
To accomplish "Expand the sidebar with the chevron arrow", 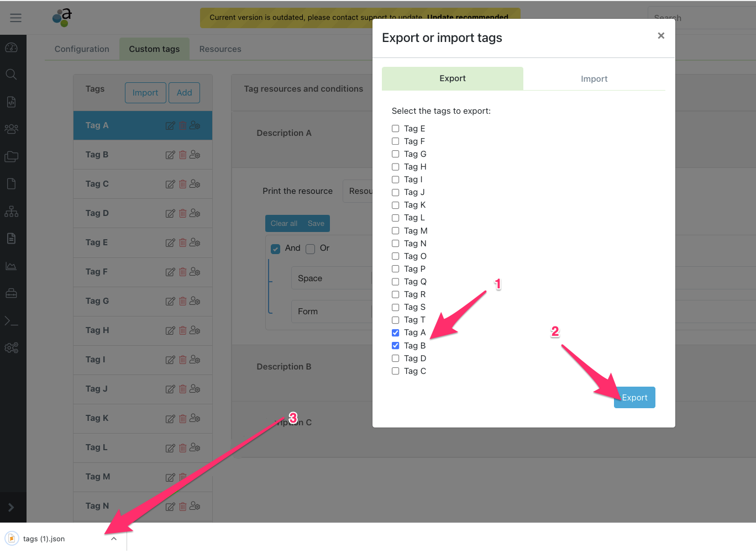I will (x=11, y=508).
